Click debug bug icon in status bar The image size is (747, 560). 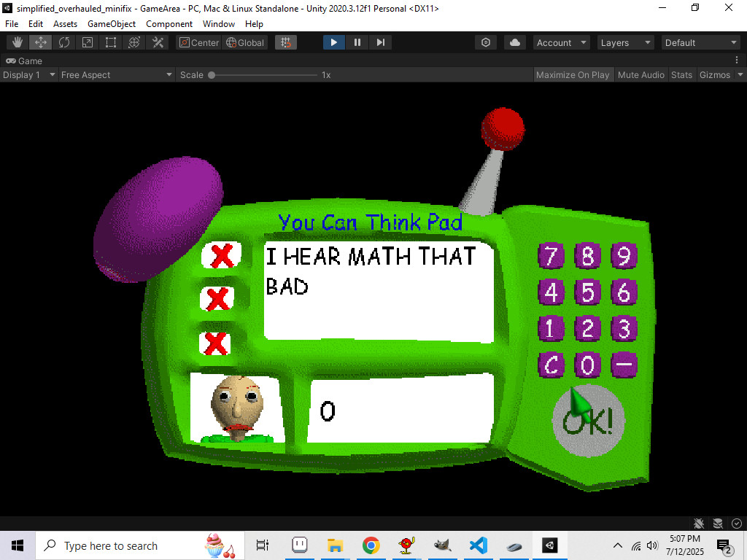tap(699, 524)
